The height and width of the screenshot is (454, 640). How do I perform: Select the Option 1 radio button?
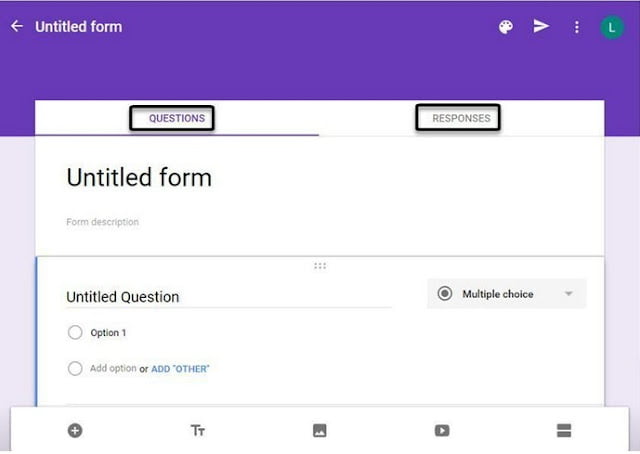tap(75, 333)
